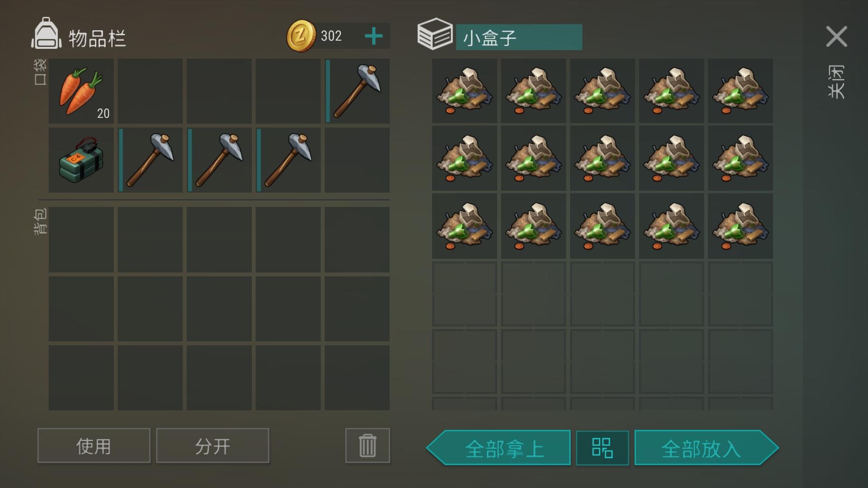Click the 使用 use button
Screen dimensions: 868x488
coord(94,446)
